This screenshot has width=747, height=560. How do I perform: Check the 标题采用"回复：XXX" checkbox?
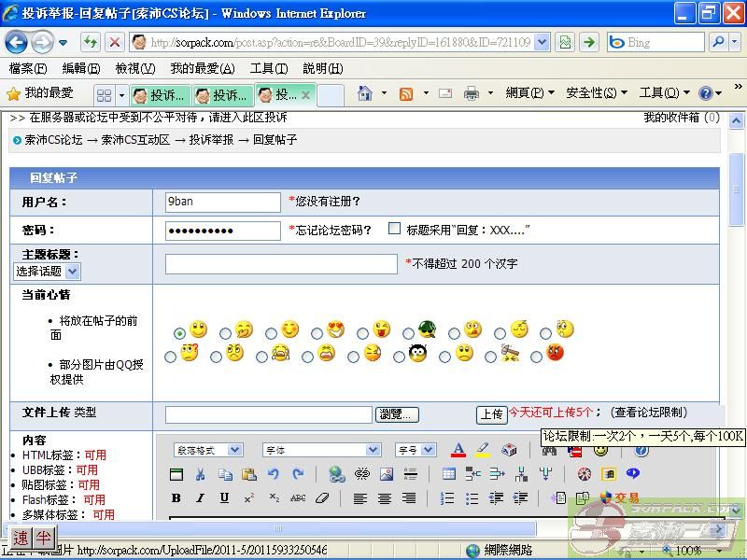point(394,229)
